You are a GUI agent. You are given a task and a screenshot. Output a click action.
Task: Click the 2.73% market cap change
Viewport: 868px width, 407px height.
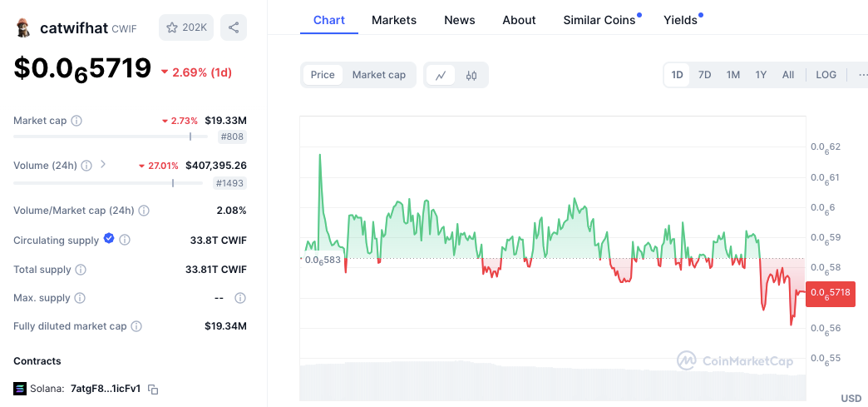(x=180, y=121)
